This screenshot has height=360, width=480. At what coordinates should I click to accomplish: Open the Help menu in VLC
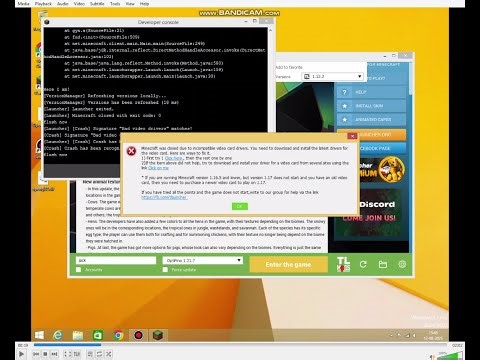click(x=144, y=4)
